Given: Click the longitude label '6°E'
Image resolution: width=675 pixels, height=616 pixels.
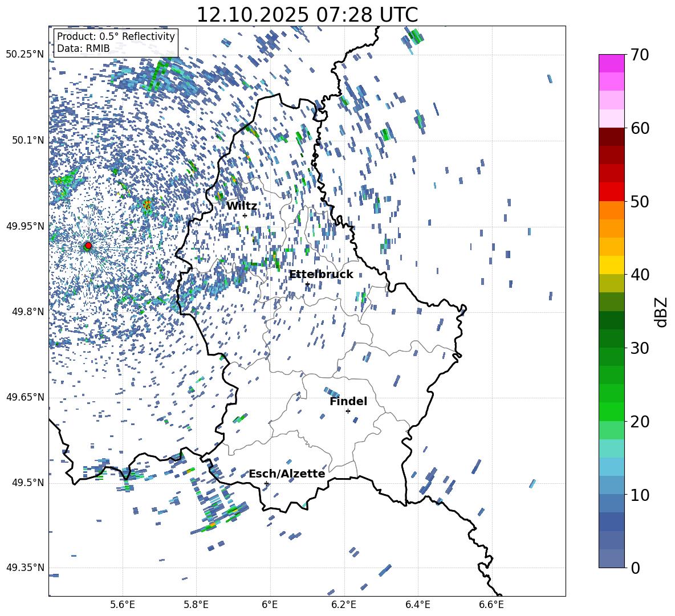Looking at the screenshot, I should click(270, 605).
